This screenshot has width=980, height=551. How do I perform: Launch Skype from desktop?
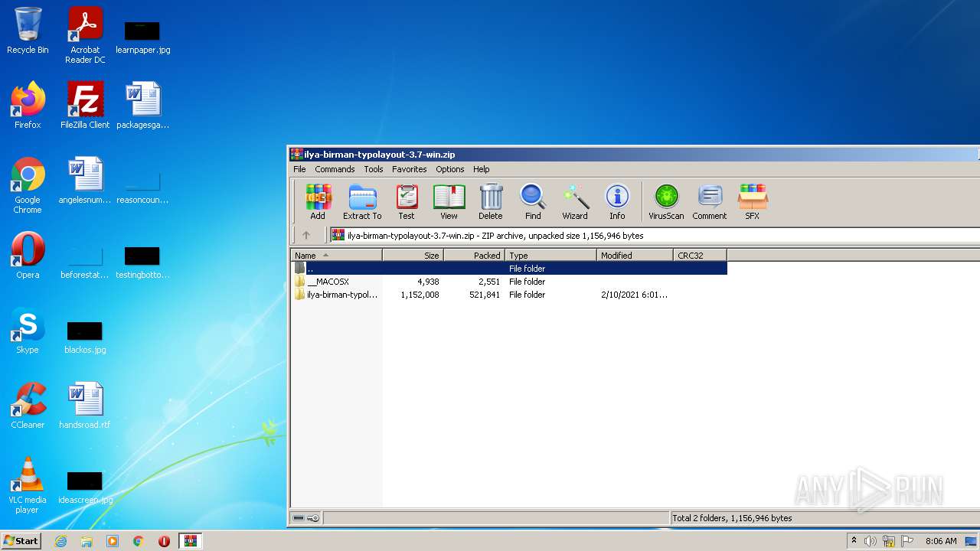point(28,331)
